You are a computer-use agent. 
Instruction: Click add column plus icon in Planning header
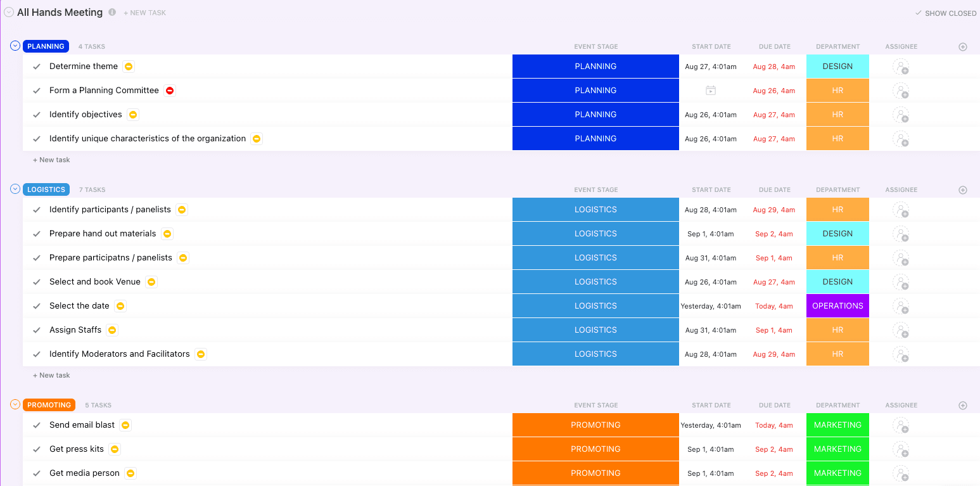[962, 47]
